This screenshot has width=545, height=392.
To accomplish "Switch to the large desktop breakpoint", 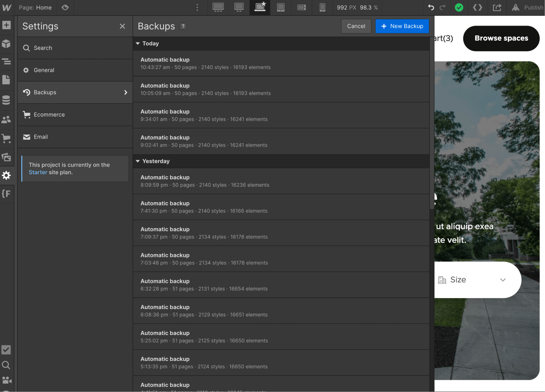I will [218, 7].
